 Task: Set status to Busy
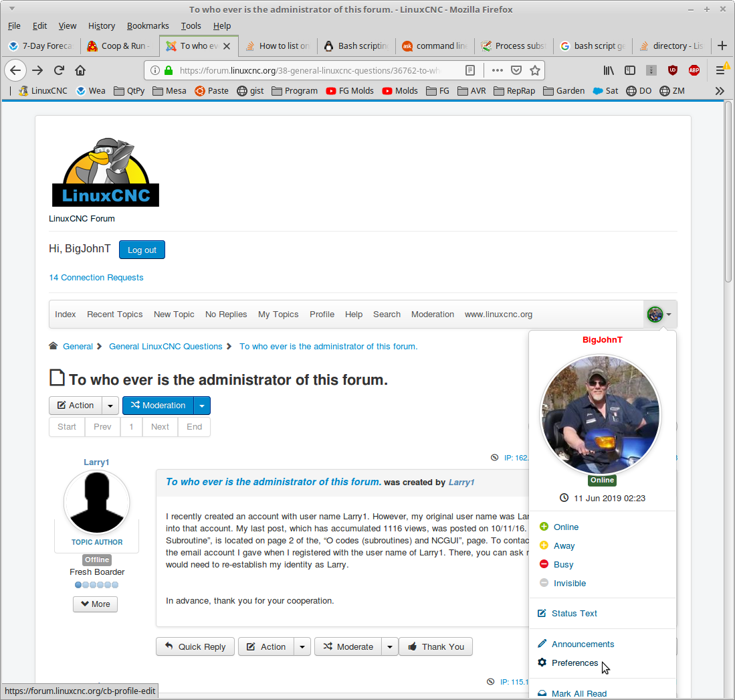pyautogui.click(x=563, y=565)
